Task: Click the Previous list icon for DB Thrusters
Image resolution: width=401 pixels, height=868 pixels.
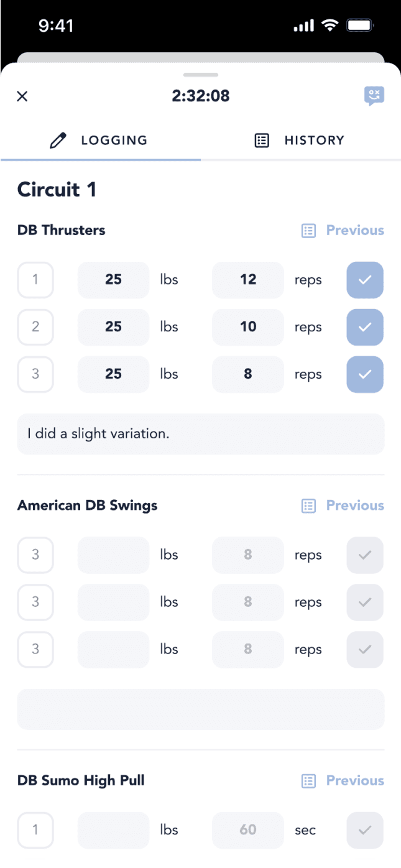Action: click(308, 230)
